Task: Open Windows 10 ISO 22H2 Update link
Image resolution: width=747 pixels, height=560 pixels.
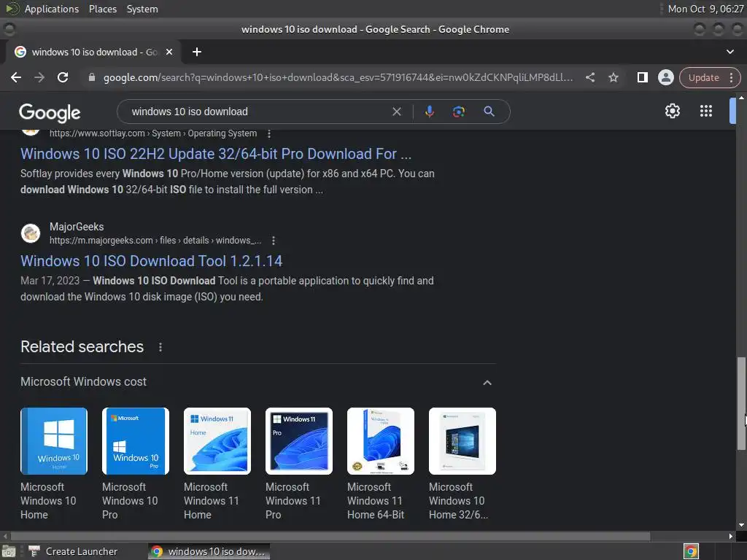Action: tap(216, 154)
